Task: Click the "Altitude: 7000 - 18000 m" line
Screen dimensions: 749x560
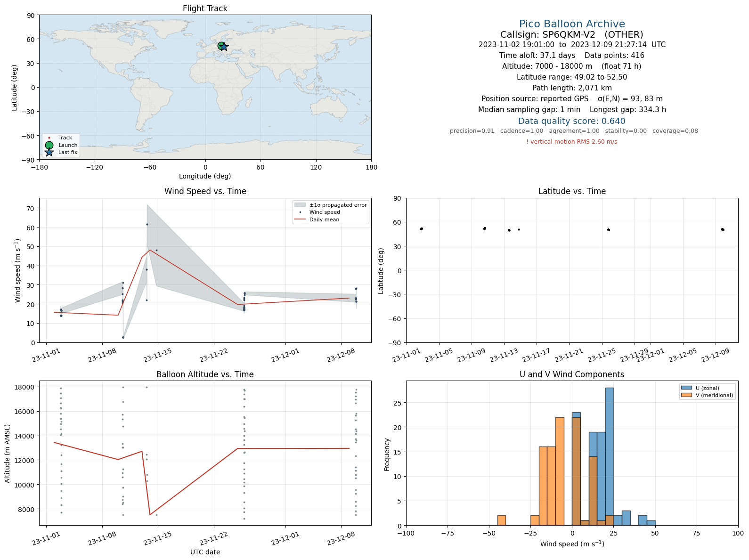Action: (572, 66)
